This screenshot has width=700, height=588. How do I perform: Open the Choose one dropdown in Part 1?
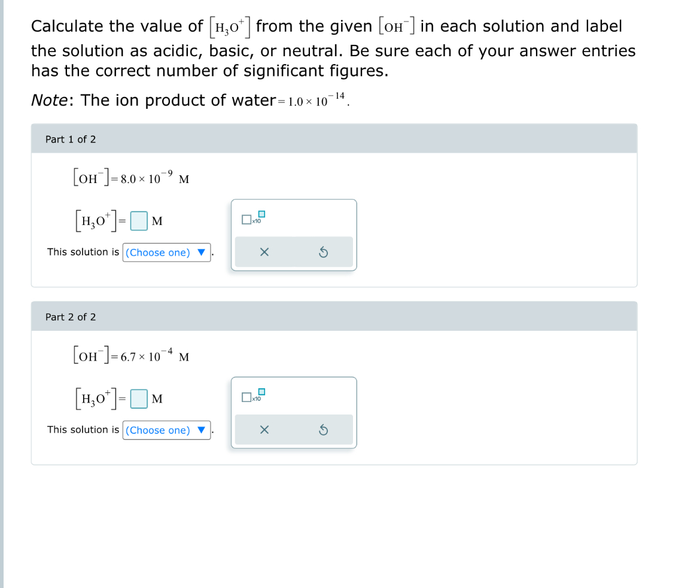click(166, 252)
